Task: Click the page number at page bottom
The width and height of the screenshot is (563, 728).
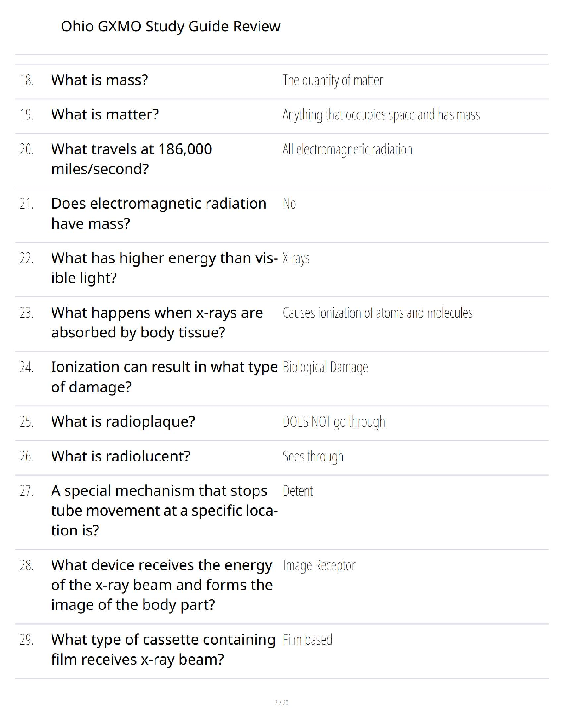Action: coord(281,703)
